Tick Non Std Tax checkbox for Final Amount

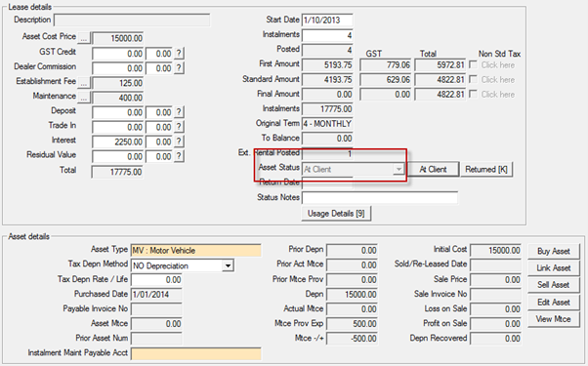tap(474, 94)
